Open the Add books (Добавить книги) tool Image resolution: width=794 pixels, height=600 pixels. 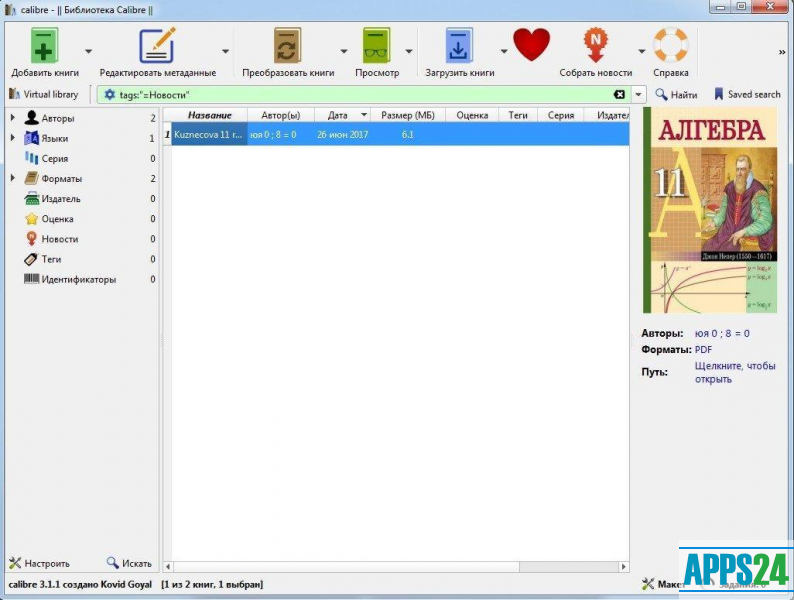[x=45, y=52]
